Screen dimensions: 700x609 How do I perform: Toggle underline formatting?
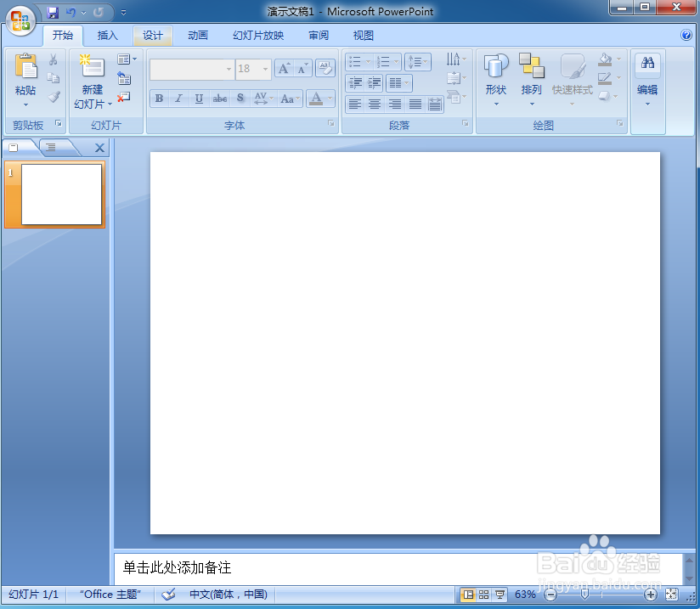point(199,99)
